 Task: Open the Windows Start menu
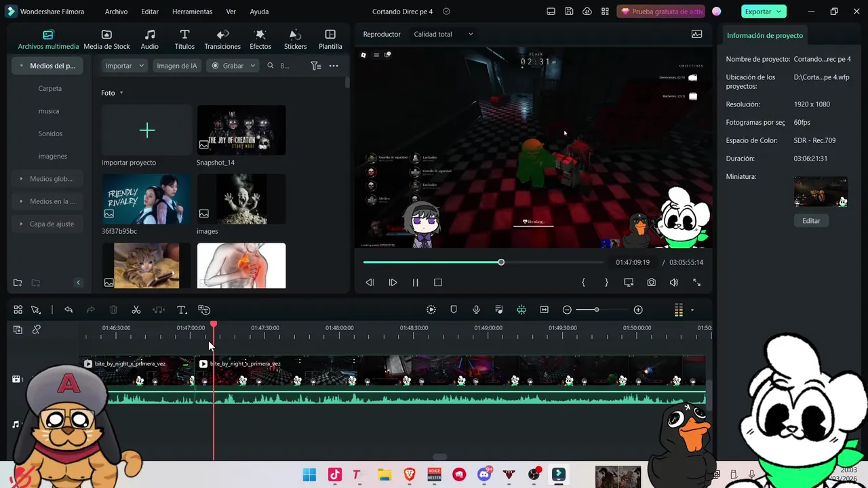[x=309, y=474]
